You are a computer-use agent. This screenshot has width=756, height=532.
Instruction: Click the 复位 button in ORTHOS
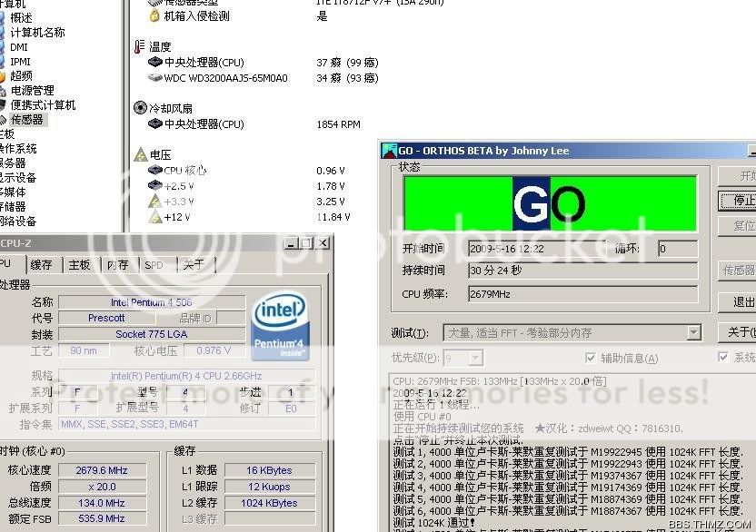[x=739, y=225]
